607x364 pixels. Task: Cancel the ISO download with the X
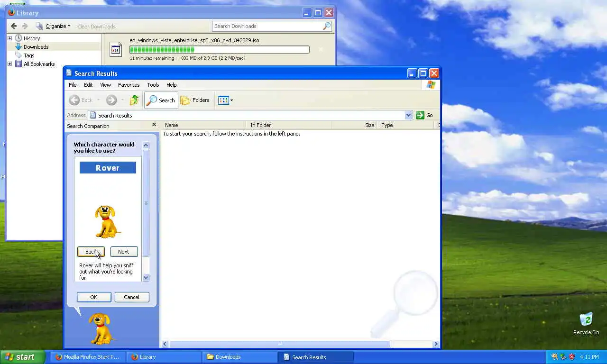tap(321, 49)
